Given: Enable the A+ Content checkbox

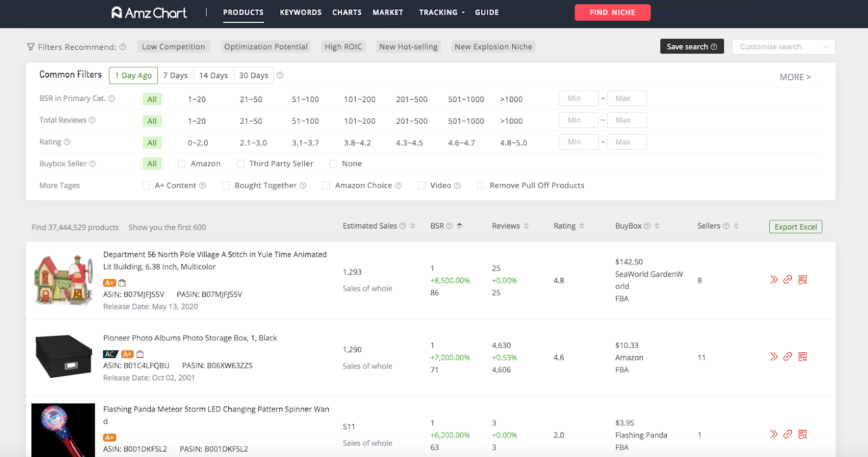Looking at the screenshot, I should pyautogui.click(x=146, y=185).
